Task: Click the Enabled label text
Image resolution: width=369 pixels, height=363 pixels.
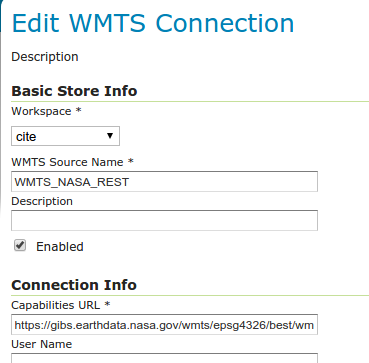Action: point(60,247)
